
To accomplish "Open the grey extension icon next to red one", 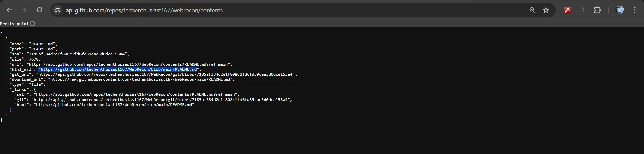I will [583, 10].
